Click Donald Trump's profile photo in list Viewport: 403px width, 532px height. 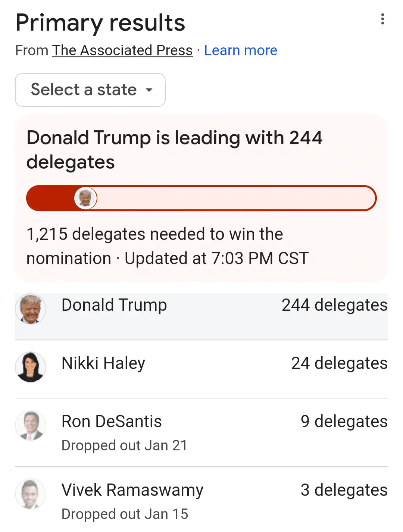[31, 309]
